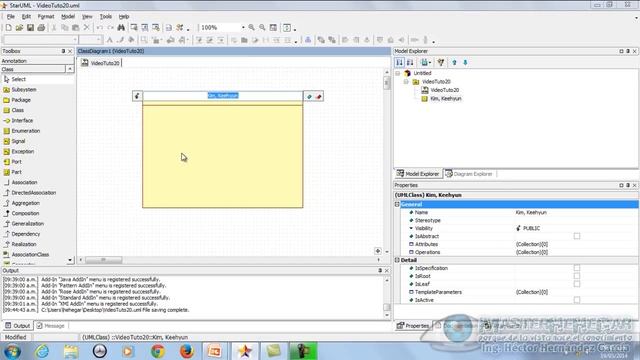Click the Open file toolbar icon
This screenshot has width=640, height=360.
[19, 28]
